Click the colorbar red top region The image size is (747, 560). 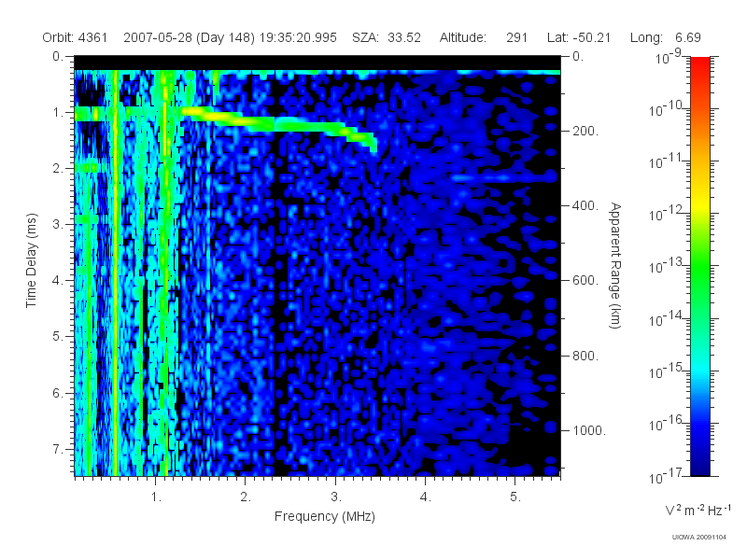tap(699, 66)
